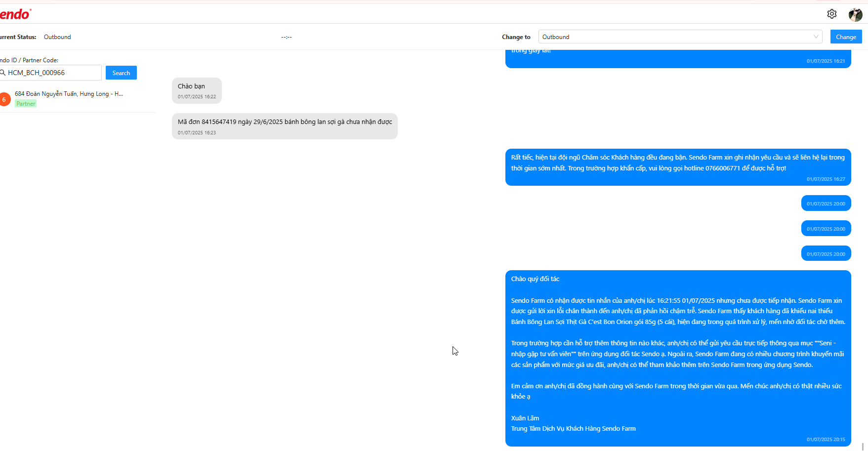Click the Current Status Outbound label
868x451 pixels.
pos(57,37)
